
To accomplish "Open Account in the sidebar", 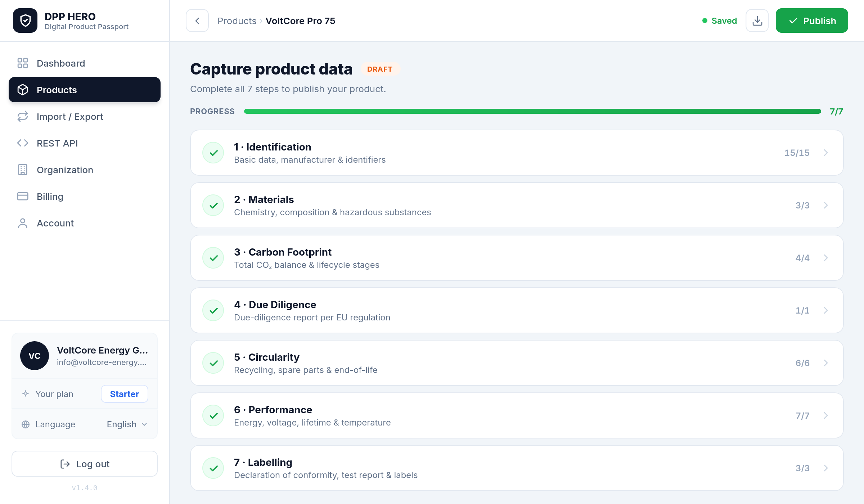I will tap(85, 223).
